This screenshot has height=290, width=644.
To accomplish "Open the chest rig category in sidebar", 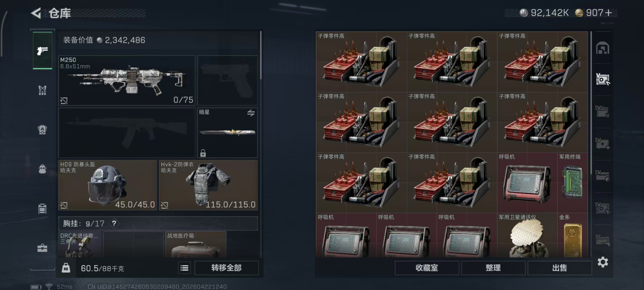I will (43, 90).
